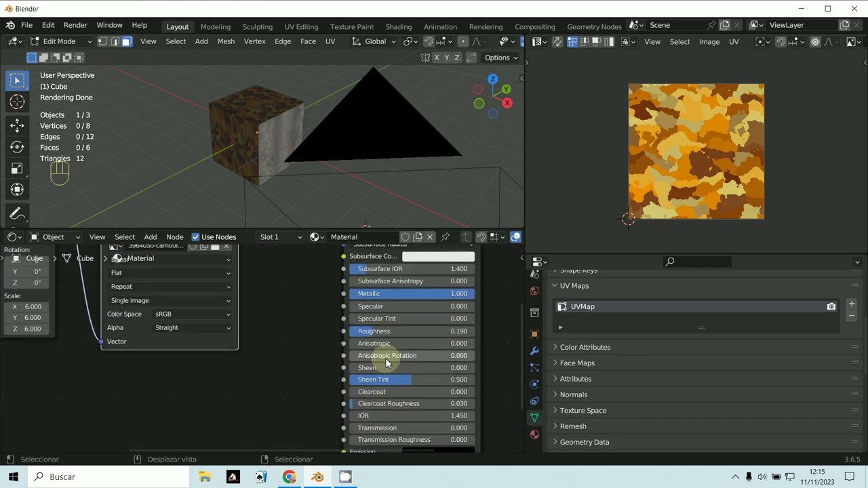Screen dimensions: 868x488
Task: Open the Render menu
Action: tap(75, 25)
